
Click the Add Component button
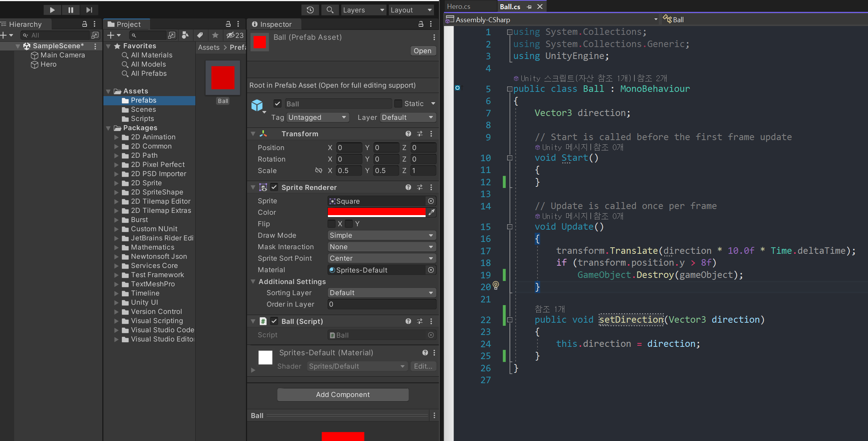click(343, 395)
